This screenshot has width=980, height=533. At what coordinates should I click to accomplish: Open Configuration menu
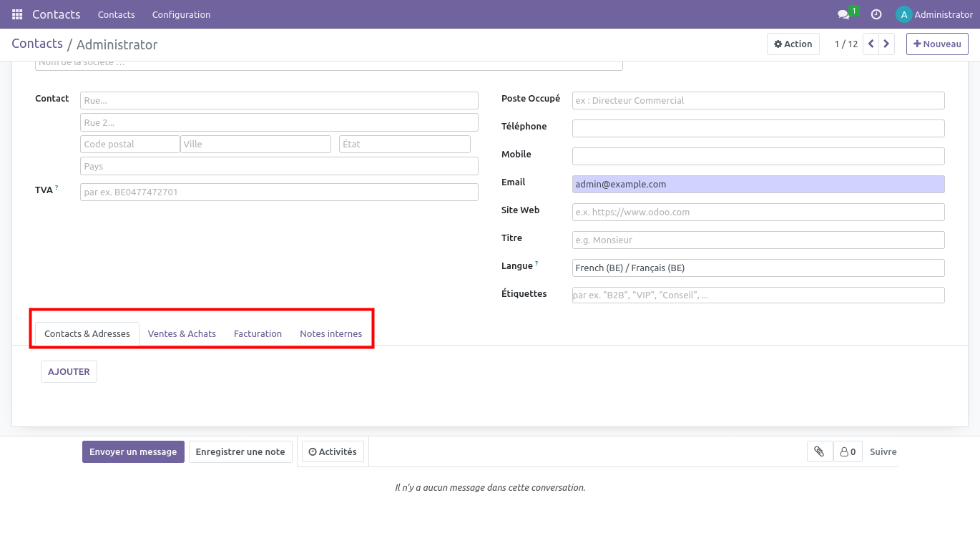(182, 14)
